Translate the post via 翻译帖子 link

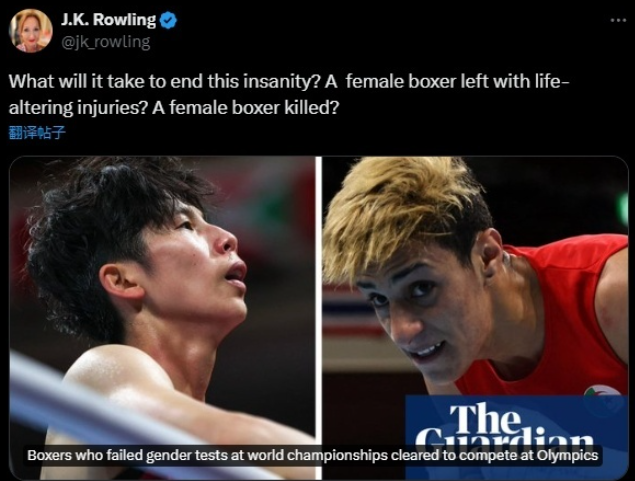pyautogui.click(x=37, y=132)
